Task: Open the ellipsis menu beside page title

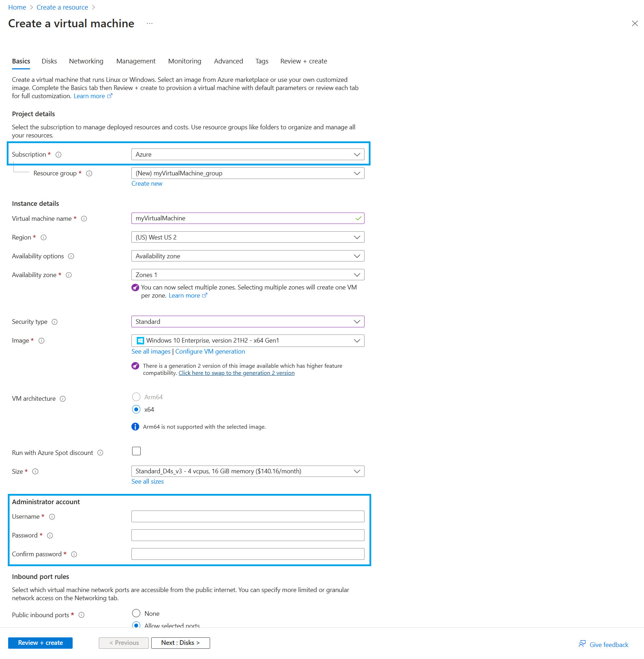Action: pyautogui.click(x=149, y=24)
